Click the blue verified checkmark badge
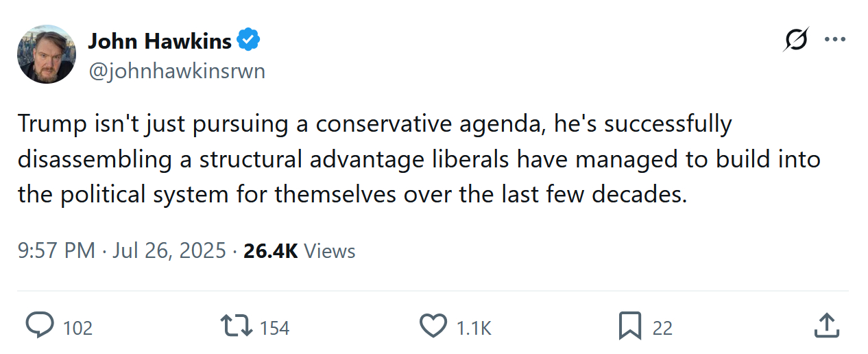Image resolution: width=868 pixels, height=354 pixels. click(248, 41)
